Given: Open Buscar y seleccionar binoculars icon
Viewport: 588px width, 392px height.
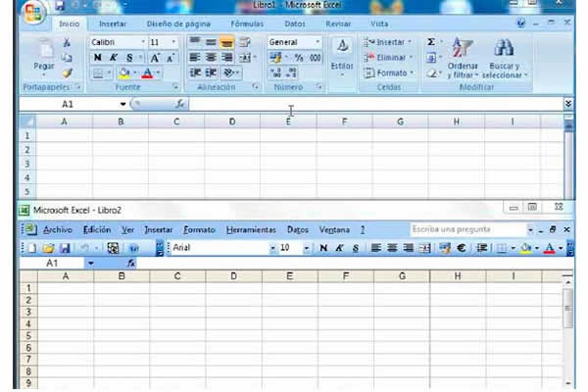Looking at the screenshot, I should (x=504, y=49).
